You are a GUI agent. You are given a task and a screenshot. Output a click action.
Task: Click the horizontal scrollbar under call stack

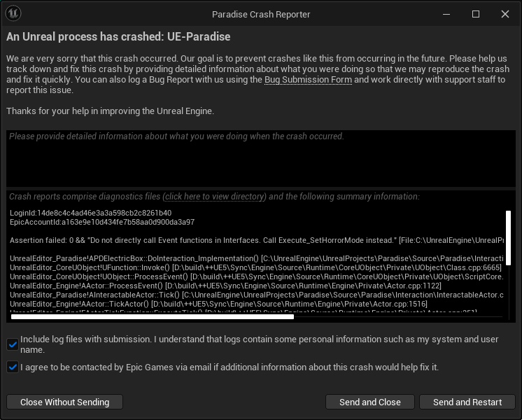(153, 316)
